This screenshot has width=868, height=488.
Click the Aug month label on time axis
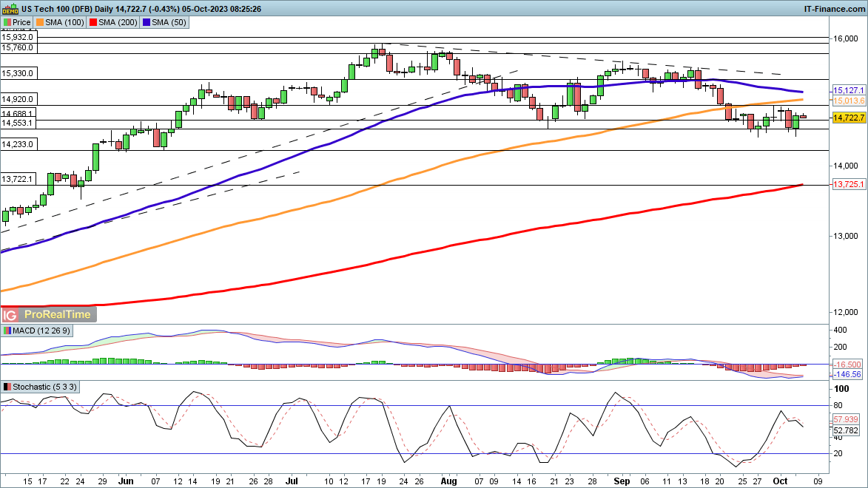tap(449, 481)
